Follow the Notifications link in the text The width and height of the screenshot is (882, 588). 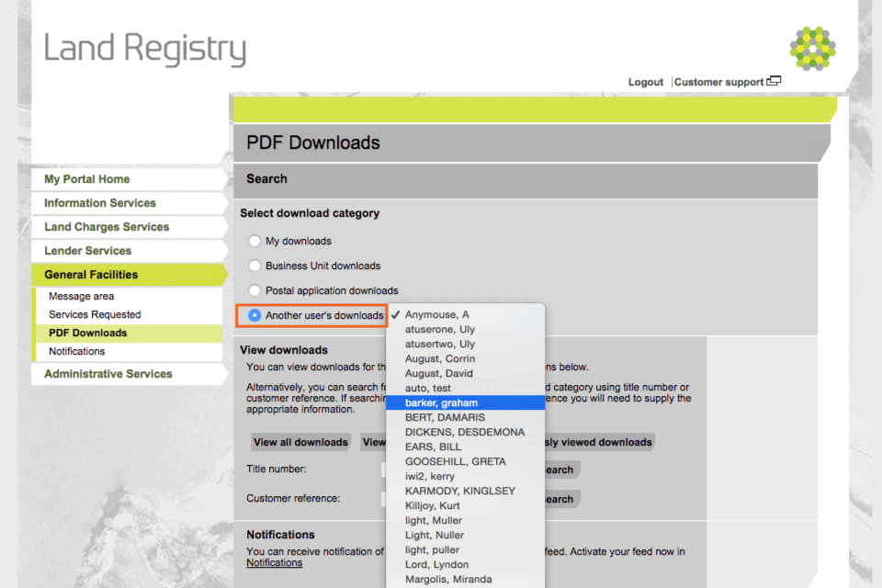[x=274, y=562]
